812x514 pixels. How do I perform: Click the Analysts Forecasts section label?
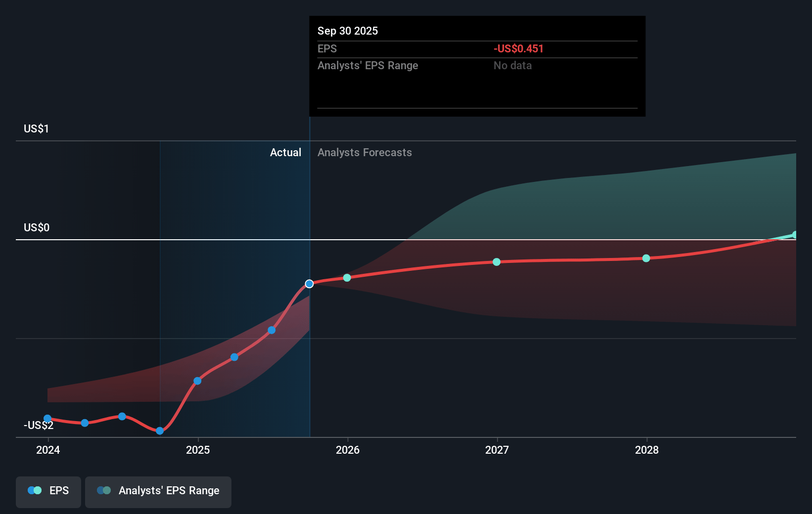click(x=364, y=152)
